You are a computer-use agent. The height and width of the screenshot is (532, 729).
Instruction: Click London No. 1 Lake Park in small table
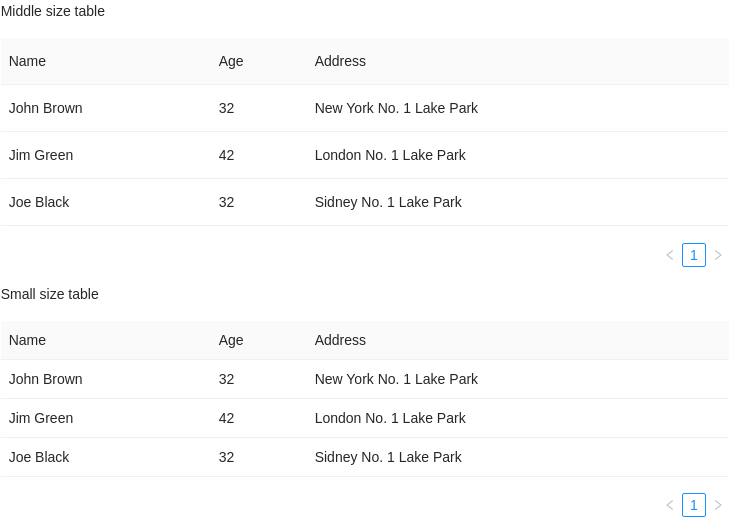point(390,418)
